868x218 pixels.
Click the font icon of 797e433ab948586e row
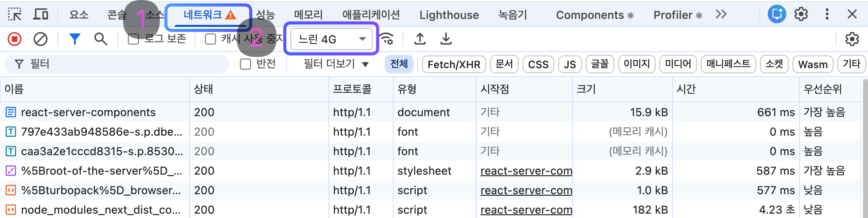click(11, 132)
